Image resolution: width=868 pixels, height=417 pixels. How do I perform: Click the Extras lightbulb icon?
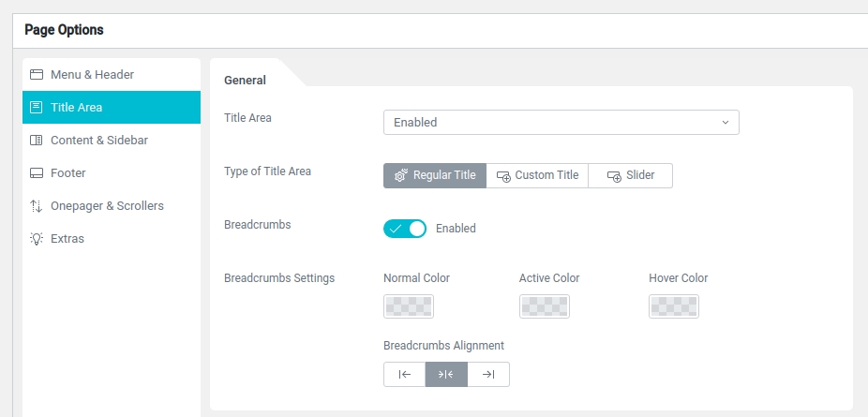pos(37,239)
